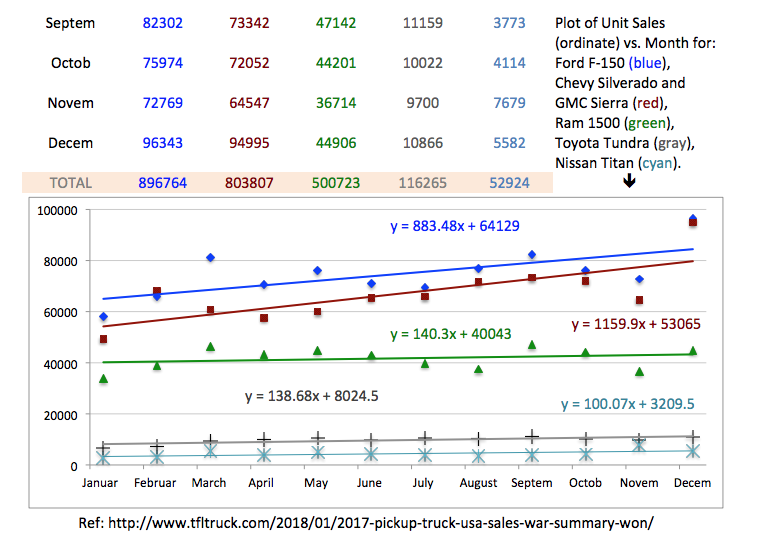This screenshot has width=758, height=541.
Task: Click the blue value 96343
Action: [162, 143]
